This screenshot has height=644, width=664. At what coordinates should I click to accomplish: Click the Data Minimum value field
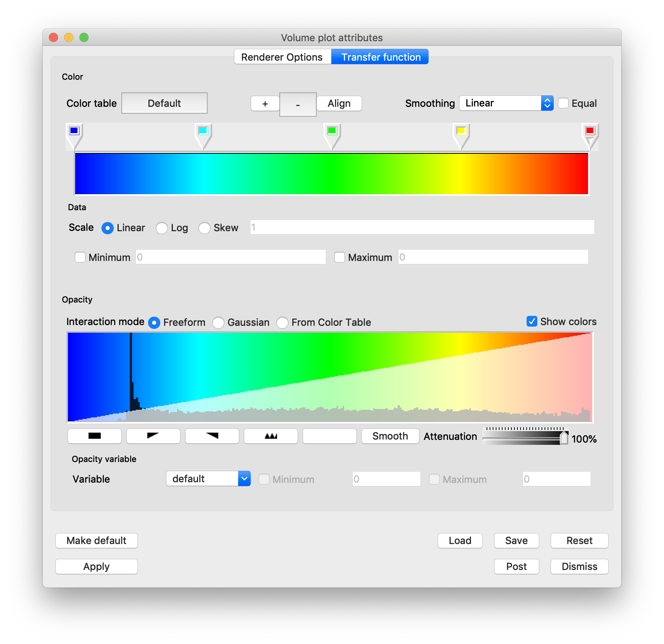[231, 257]
